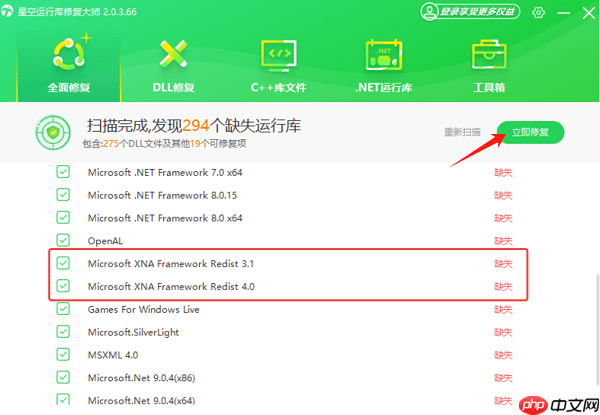This screenshot has width=600, height=415.
Task: Click the 275个DLL文件 summary line
Action: coord(165,144)
